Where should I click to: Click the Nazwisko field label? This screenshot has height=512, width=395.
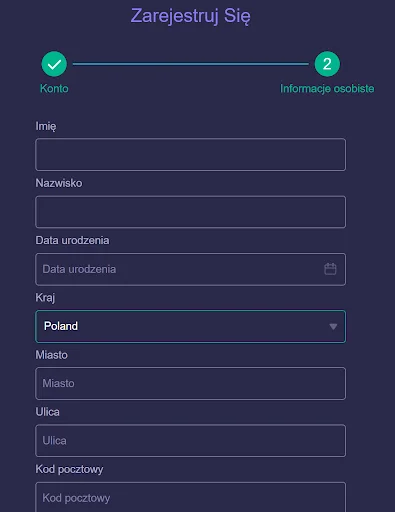(x=59, y=183)
